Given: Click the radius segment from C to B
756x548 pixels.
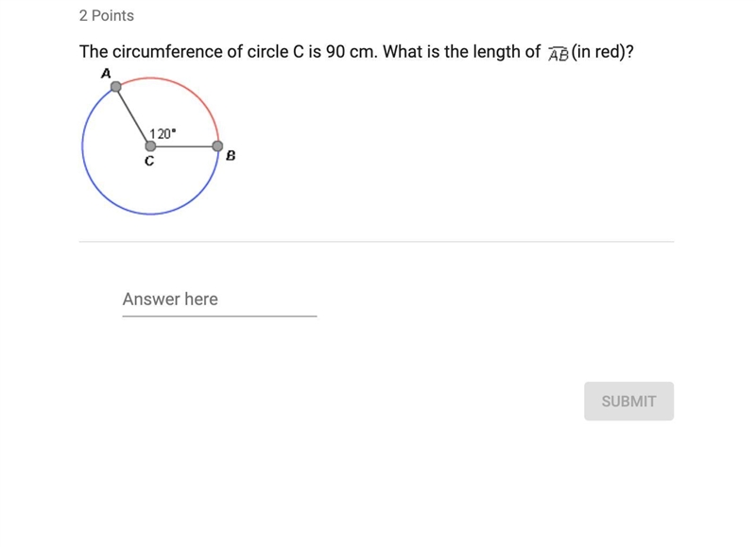Looking at the screenshot, I should [x=183, y=146].
